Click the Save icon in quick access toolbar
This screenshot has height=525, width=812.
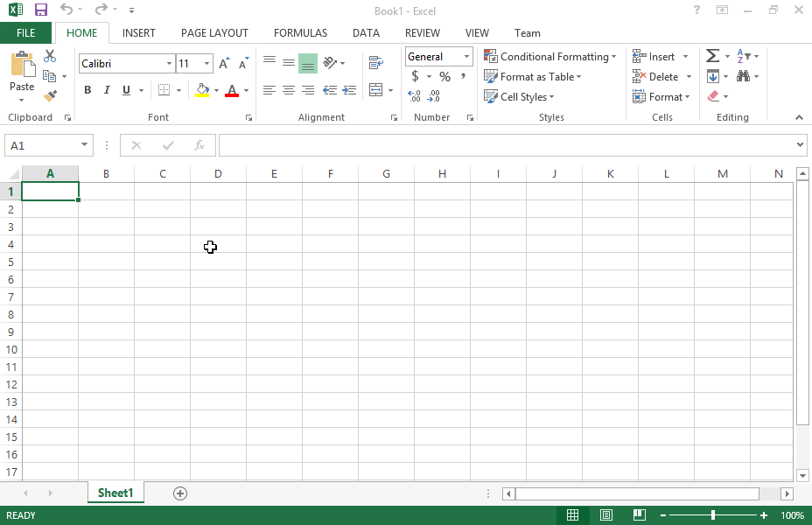pyautogui.click(x=41, y=10)
